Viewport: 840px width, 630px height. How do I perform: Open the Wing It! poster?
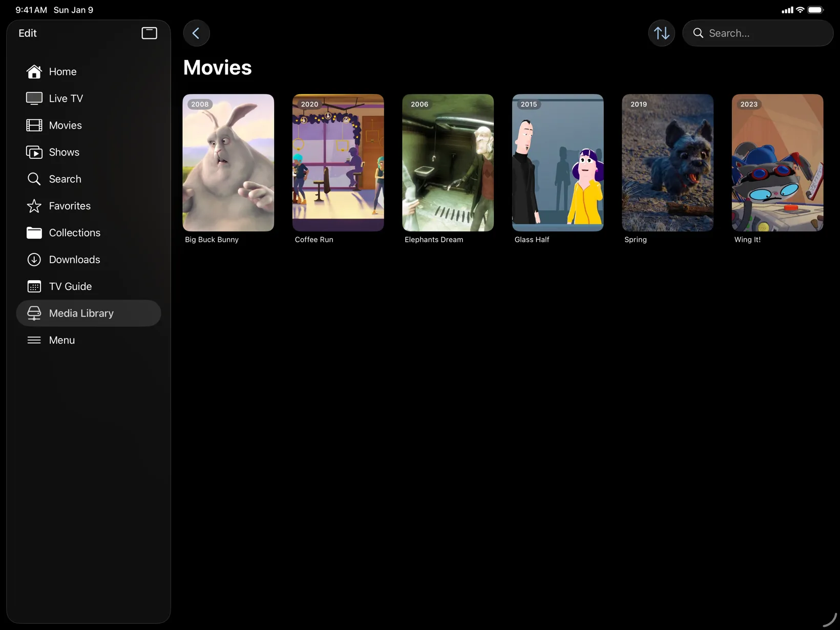[x=778, y=162]
